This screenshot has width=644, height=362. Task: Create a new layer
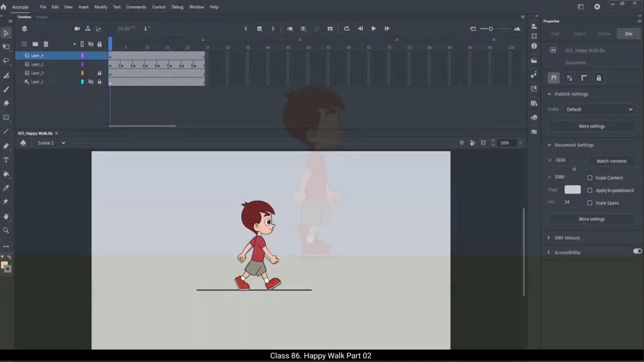pos(24,44)
